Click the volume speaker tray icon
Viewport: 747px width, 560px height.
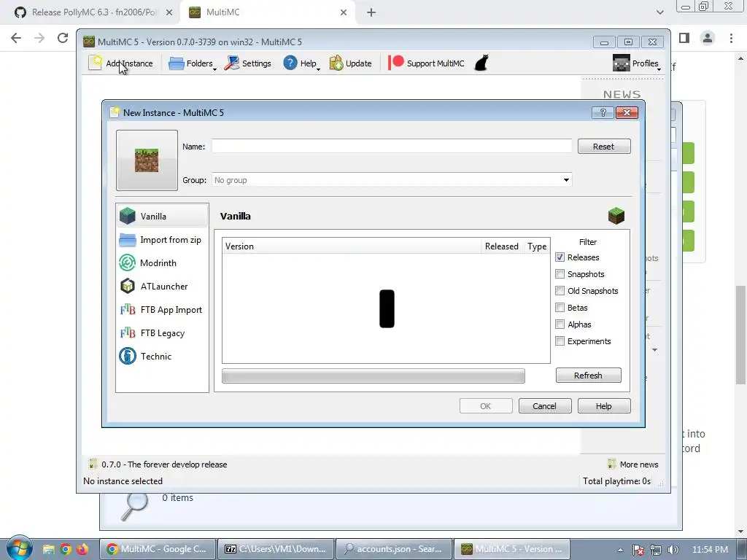pos(673,550)
